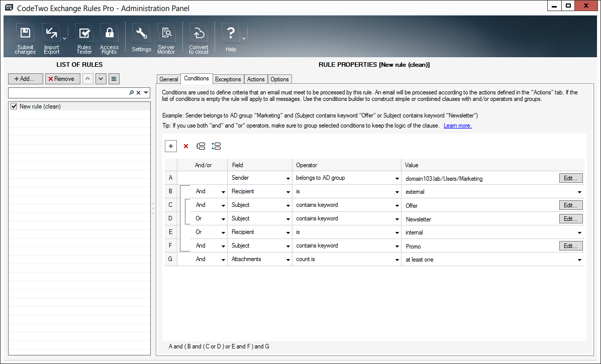Open the rules list menu icon

point(114,79)
